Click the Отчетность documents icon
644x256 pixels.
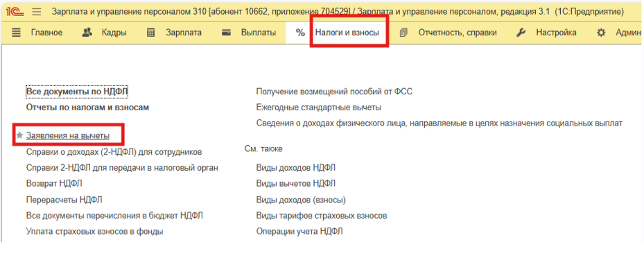coord(403,33)
